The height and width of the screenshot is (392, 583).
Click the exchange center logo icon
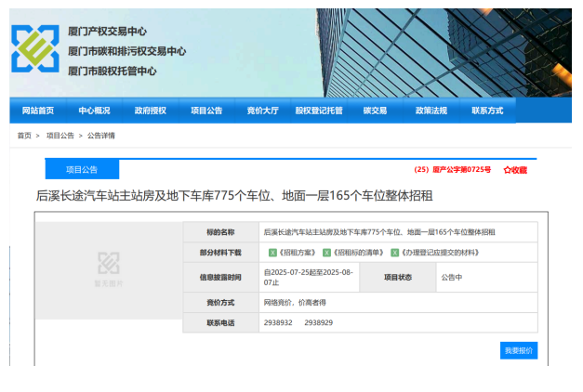click(34, 49)
